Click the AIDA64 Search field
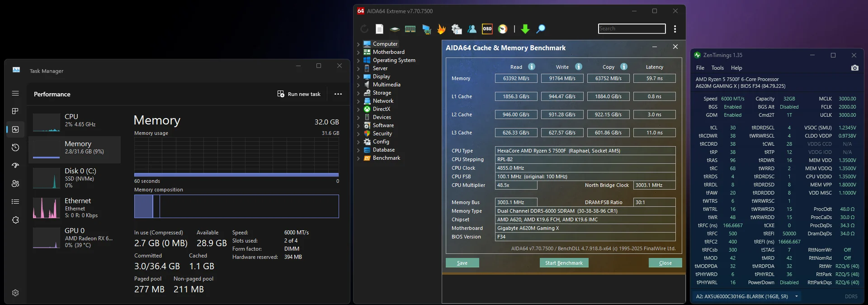 [x=632, y=29]
